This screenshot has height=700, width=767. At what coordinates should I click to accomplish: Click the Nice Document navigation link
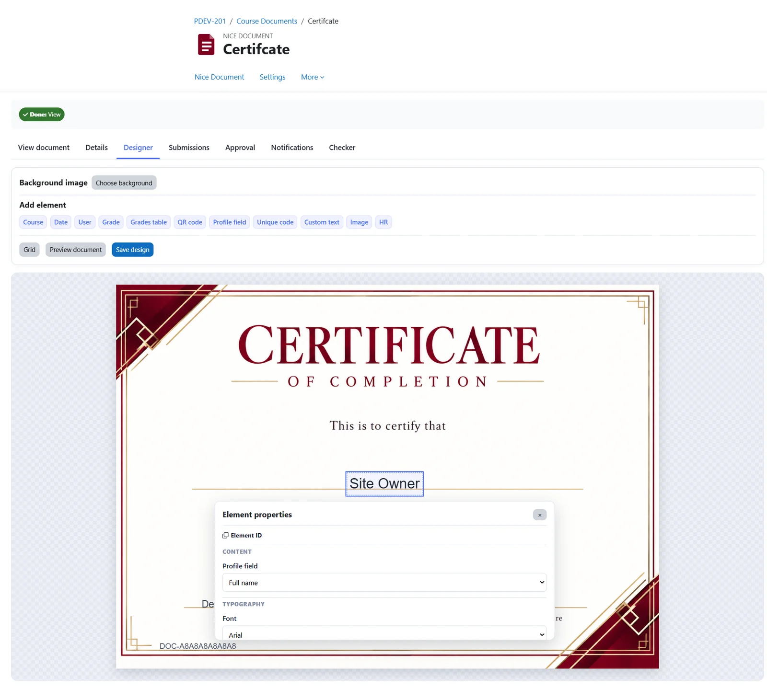219,77
